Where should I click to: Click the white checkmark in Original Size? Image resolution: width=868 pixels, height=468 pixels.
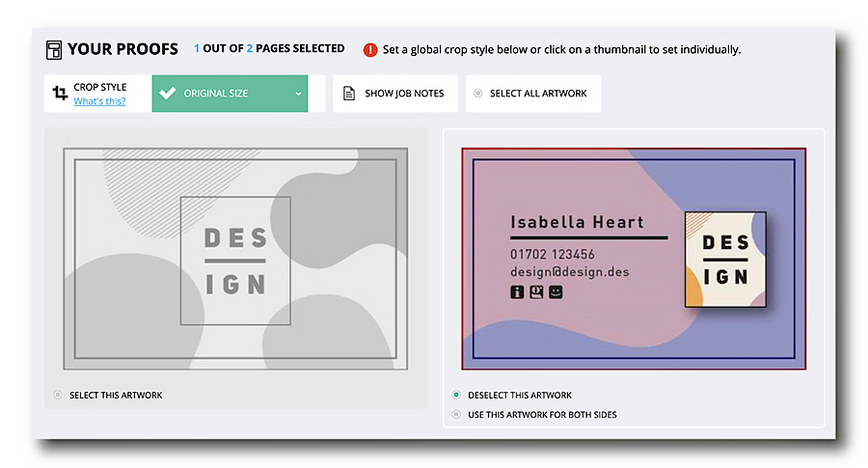[167, 93]
